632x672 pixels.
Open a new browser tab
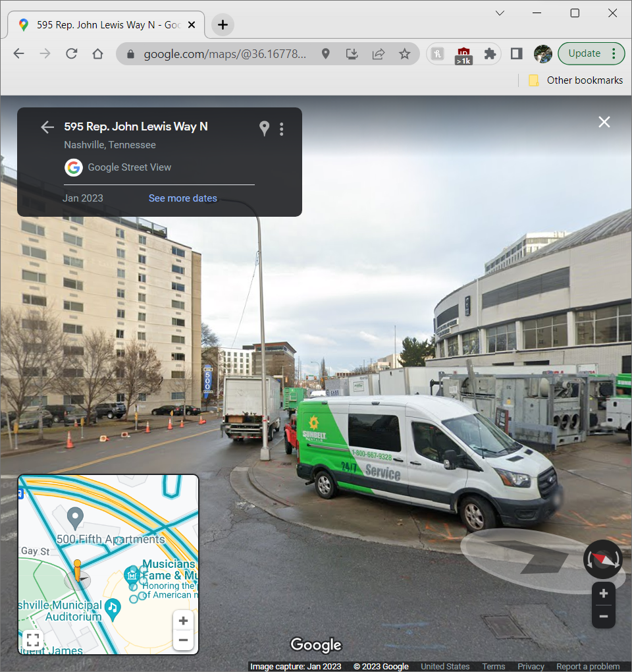point(223,25)
